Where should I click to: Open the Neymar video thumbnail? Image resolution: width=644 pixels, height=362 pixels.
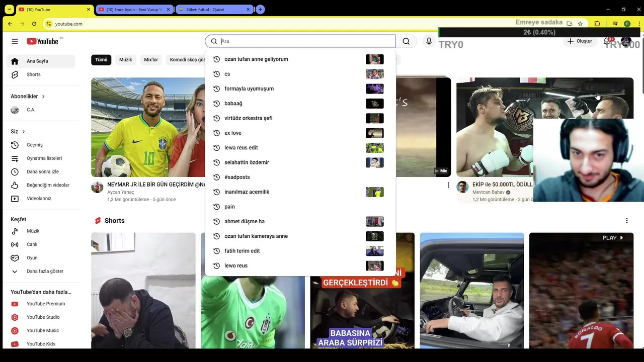(x=148, y=127)
